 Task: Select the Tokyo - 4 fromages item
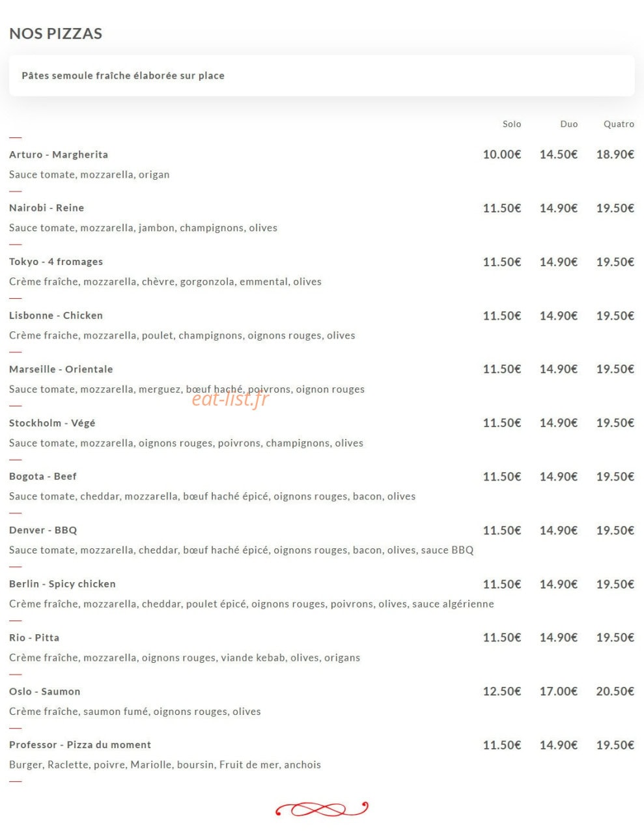click(56, 262)
